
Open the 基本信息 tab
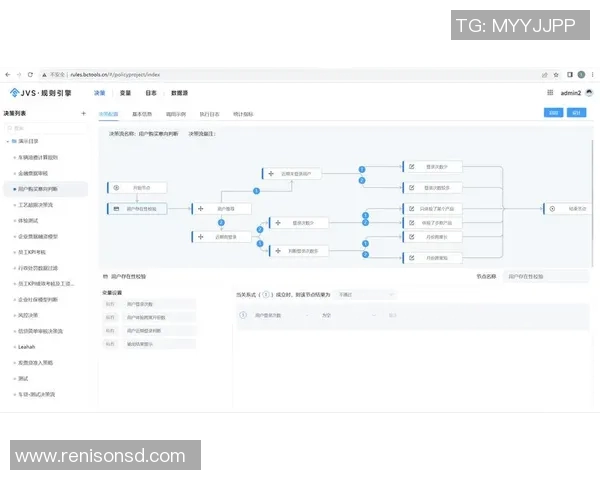[142, 114]
